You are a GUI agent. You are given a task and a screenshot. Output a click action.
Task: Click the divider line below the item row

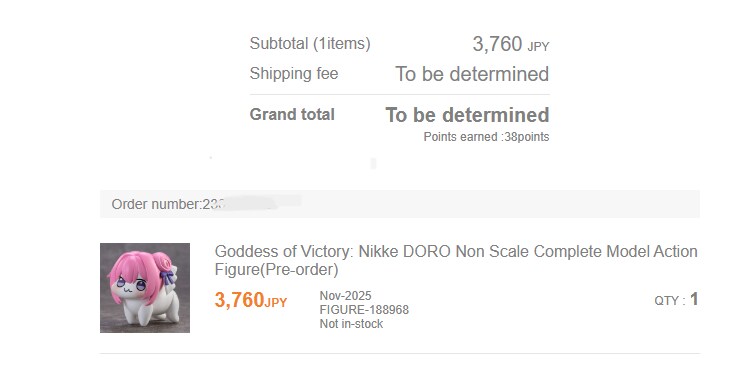[x=400, y=354]
